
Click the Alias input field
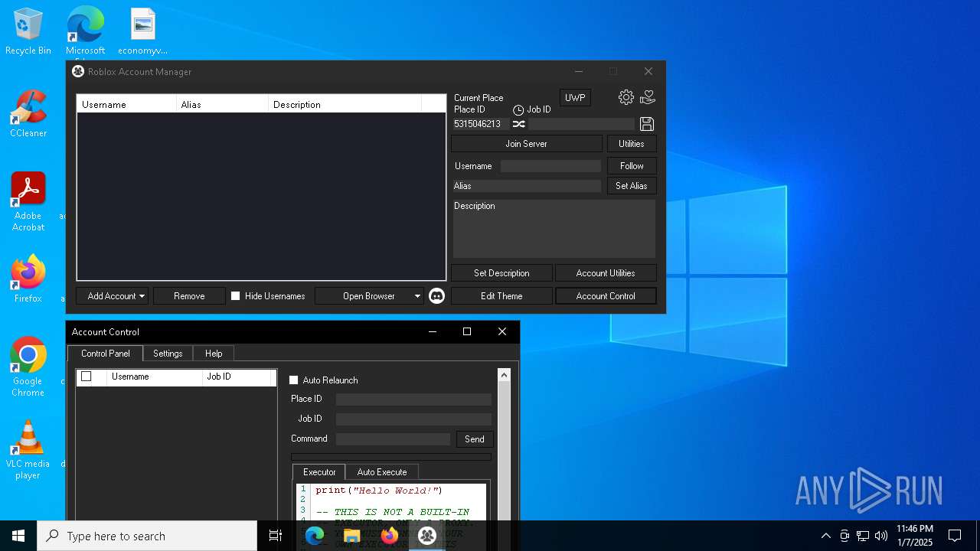coord(527,186)
